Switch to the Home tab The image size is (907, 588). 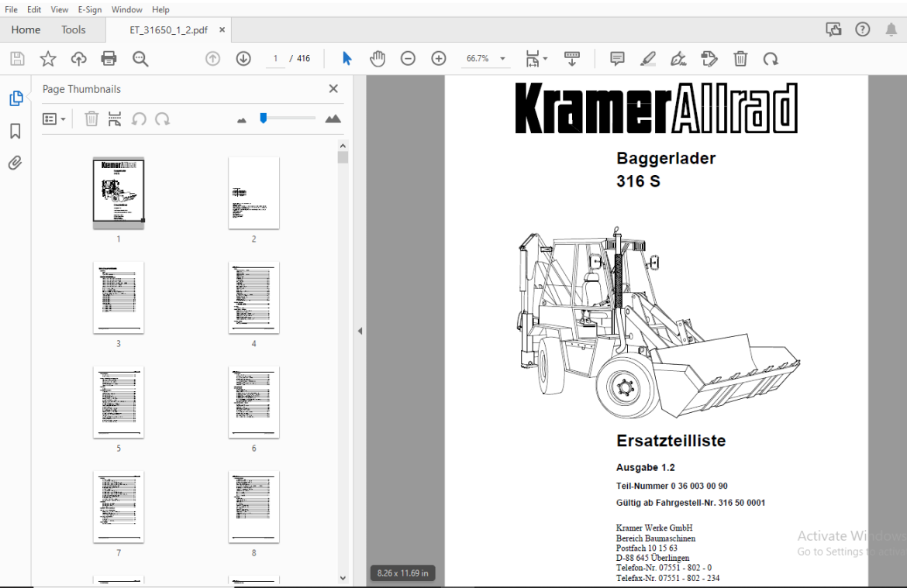(x=26, y=29)
